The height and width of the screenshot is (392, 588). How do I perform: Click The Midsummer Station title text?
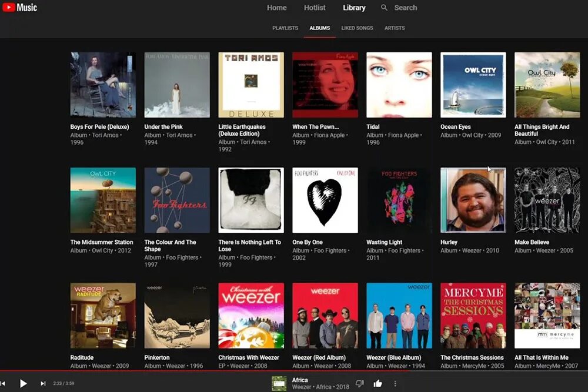pos(102,242)
